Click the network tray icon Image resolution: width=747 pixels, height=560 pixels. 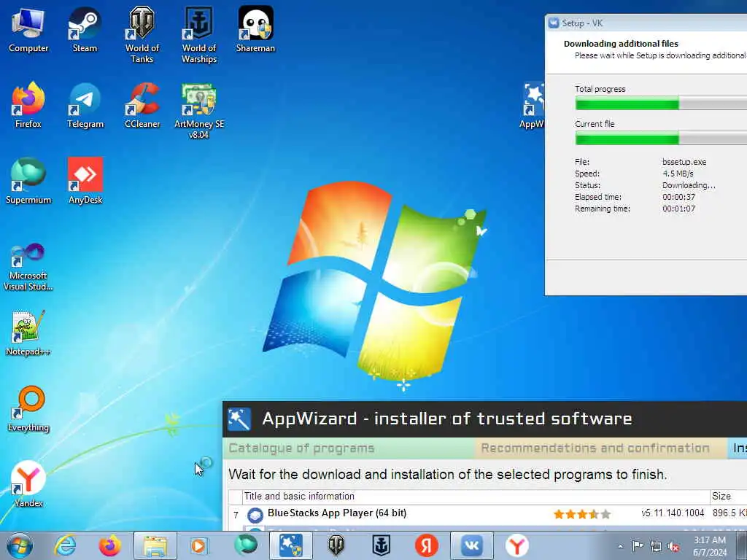coord(656,546)
